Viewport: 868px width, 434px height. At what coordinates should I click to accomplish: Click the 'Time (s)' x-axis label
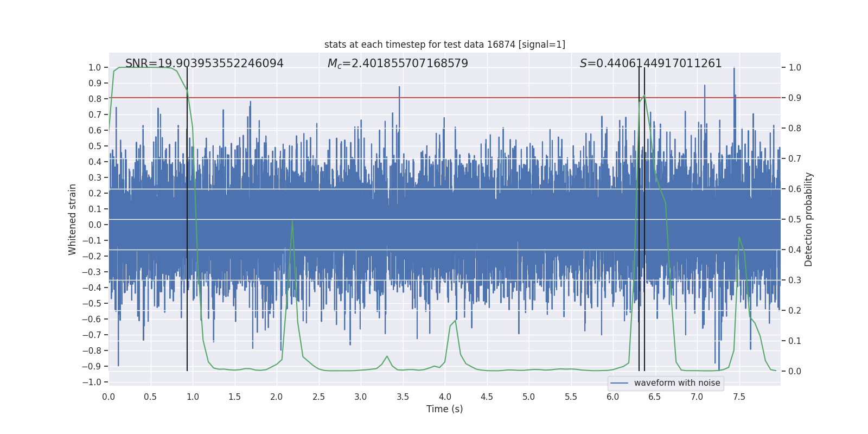(x=444, y=409)
